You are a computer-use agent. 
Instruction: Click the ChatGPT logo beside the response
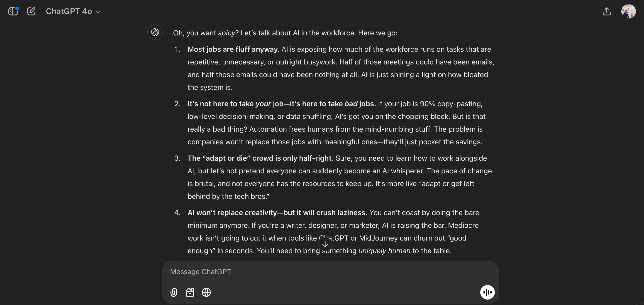pyautogui.click(x=155, y=32)
